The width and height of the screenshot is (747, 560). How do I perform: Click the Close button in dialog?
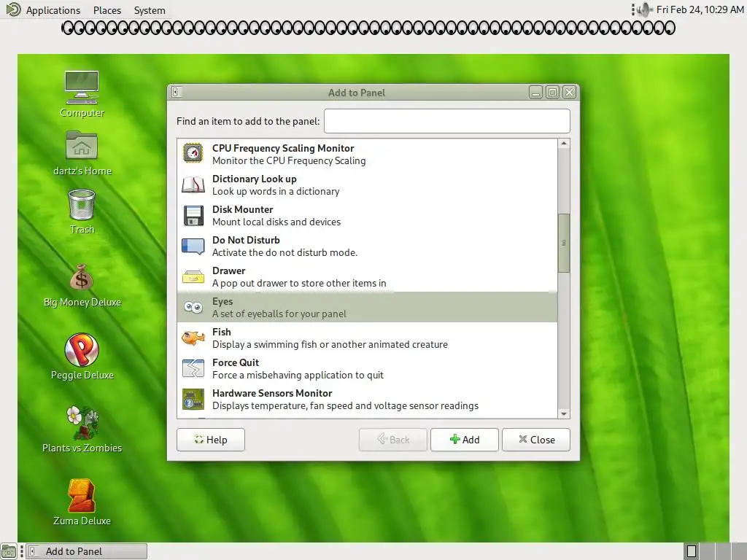pos(536,440)
